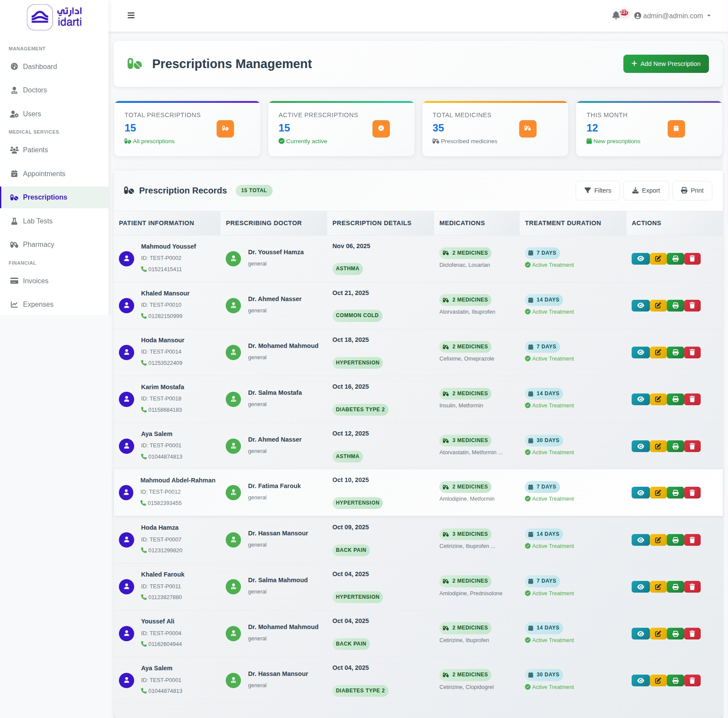Open the Export options

pos(646,190)
